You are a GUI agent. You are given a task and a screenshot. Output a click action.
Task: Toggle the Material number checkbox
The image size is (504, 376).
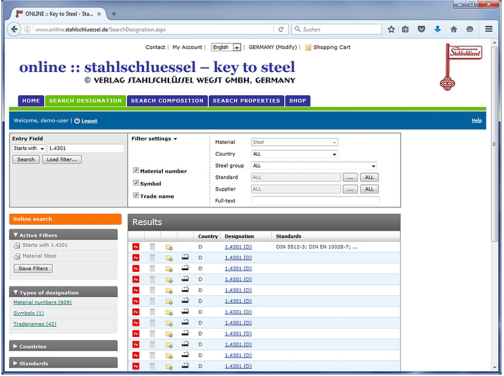tap(136, 170)
